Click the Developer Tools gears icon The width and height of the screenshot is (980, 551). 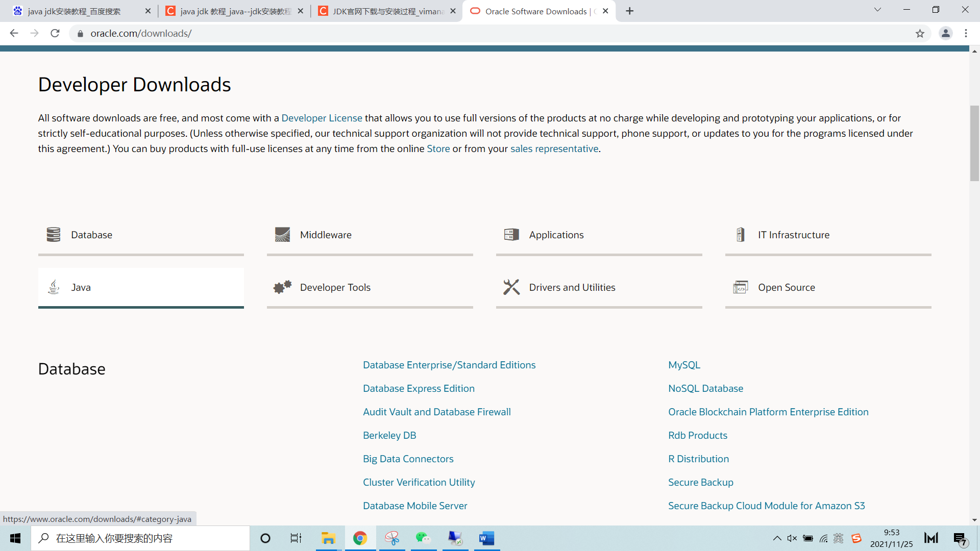(x=282, y=287)
